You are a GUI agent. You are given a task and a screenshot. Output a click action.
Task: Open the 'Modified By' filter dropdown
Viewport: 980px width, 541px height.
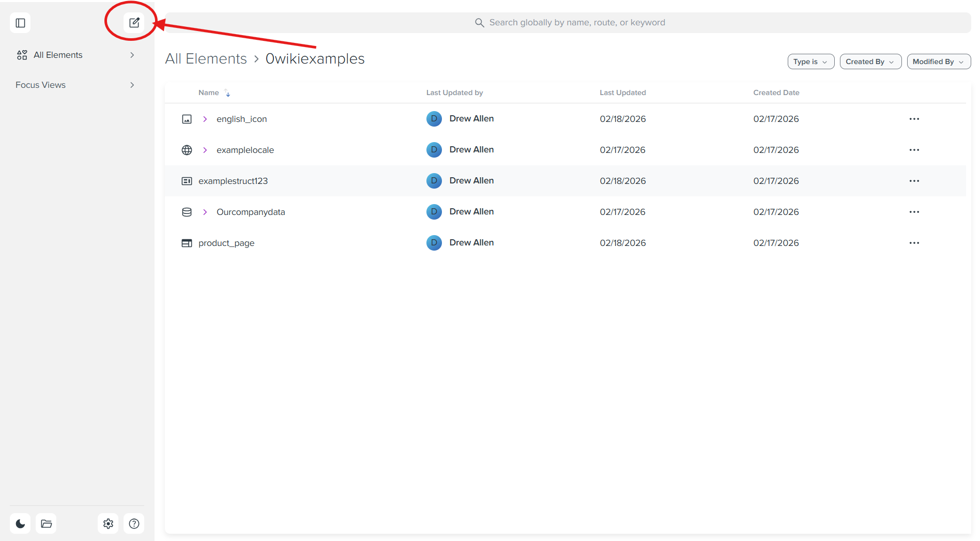[938, 61]
